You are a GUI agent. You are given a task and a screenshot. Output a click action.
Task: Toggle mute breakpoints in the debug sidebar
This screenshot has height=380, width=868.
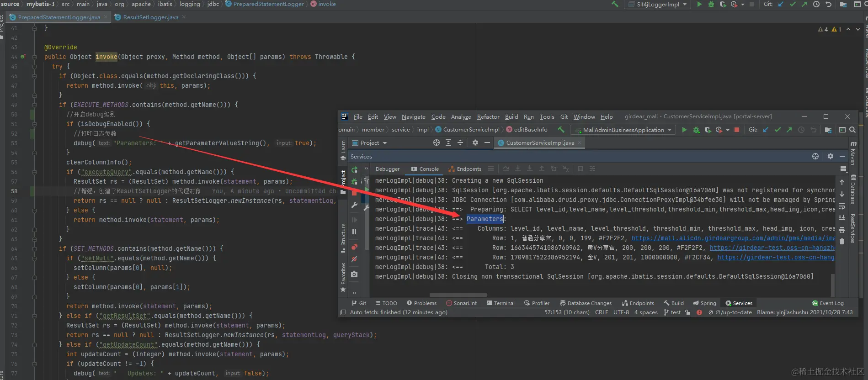(354, 259)
